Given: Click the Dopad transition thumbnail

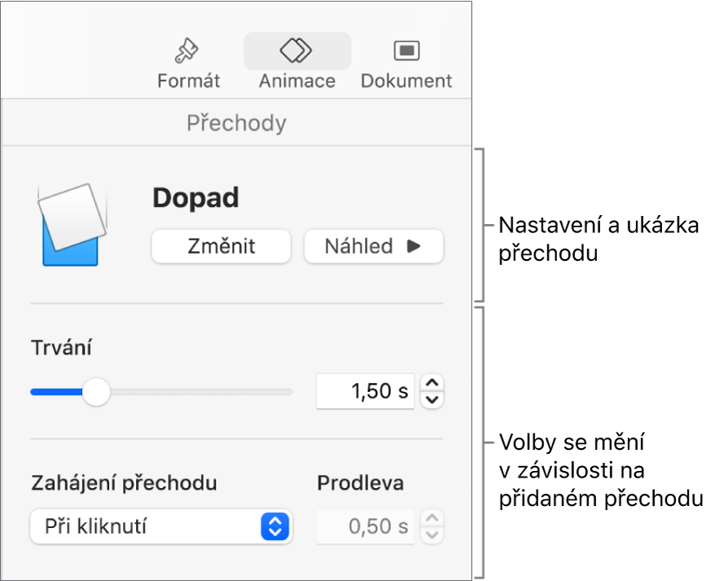Looking at the screenshot, I should click(x=72, y=224).
